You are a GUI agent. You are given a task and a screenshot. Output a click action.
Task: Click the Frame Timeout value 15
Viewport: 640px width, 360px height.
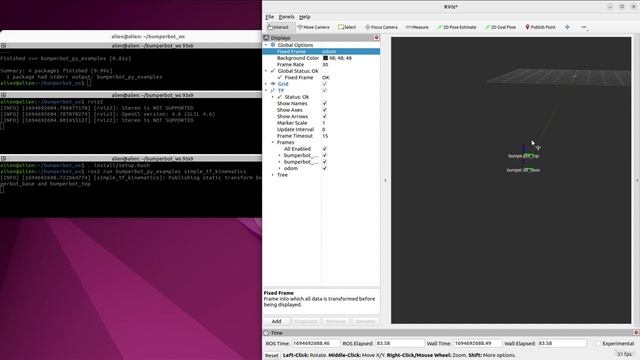325,136
